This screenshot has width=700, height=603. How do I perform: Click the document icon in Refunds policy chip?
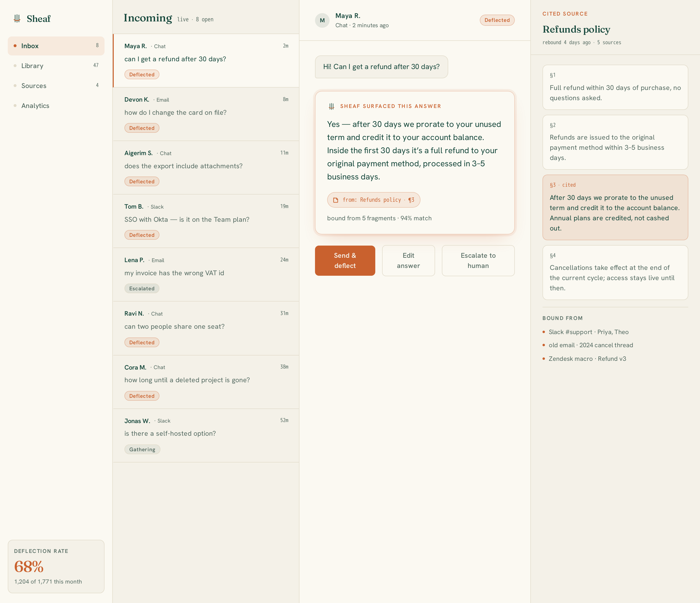335,200
